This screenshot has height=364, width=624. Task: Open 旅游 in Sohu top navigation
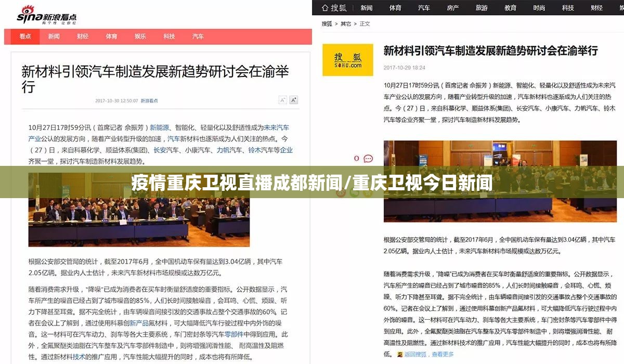point(482,8)
